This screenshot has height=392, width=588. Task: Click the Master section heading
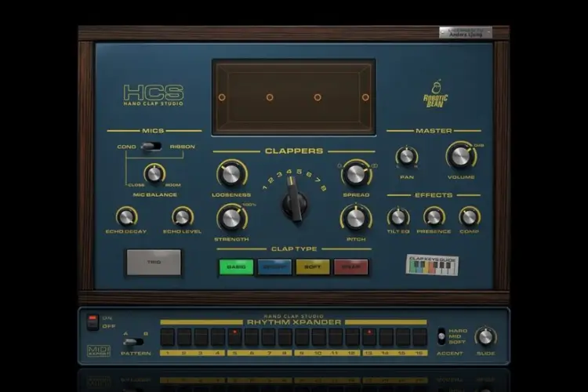tap(434, 131)
